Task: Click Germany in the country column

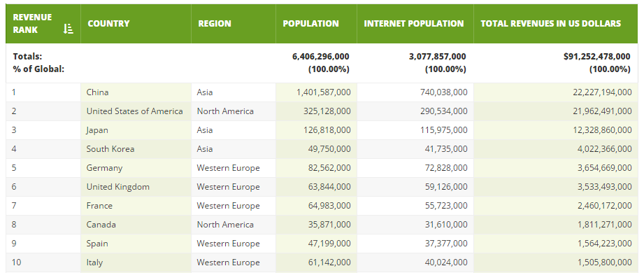Action: click(x=104, y=168)
